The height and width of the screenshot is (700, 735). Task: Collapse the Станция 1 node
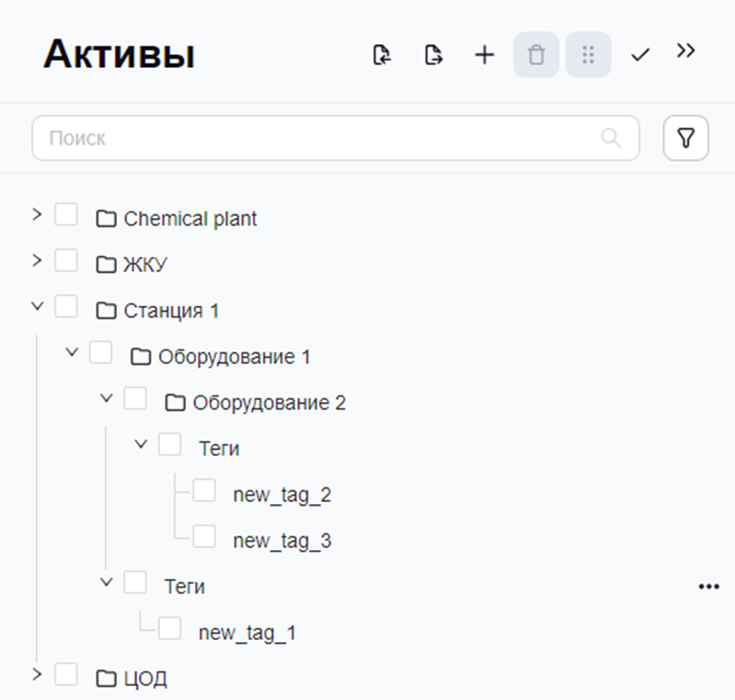(37, 306)
